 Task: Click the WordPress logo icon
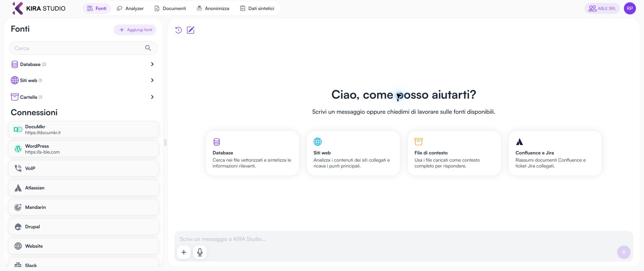[x=18, y=149]
